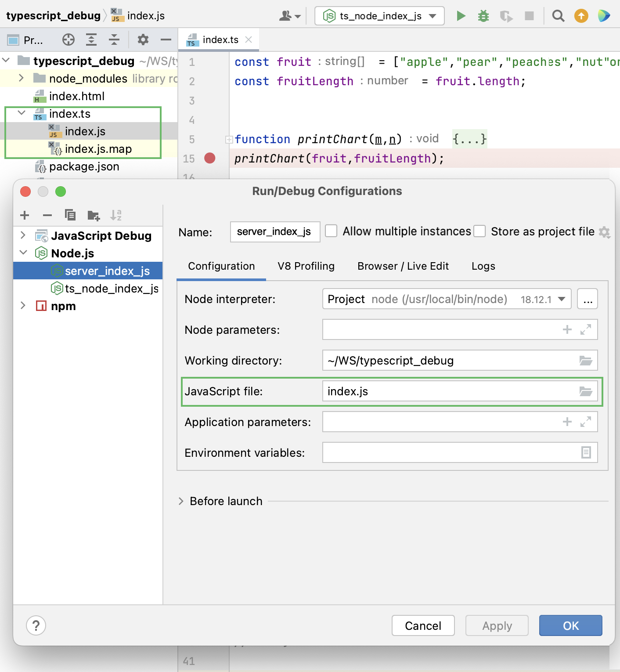Click the Apply button

(x=497, y=625)
